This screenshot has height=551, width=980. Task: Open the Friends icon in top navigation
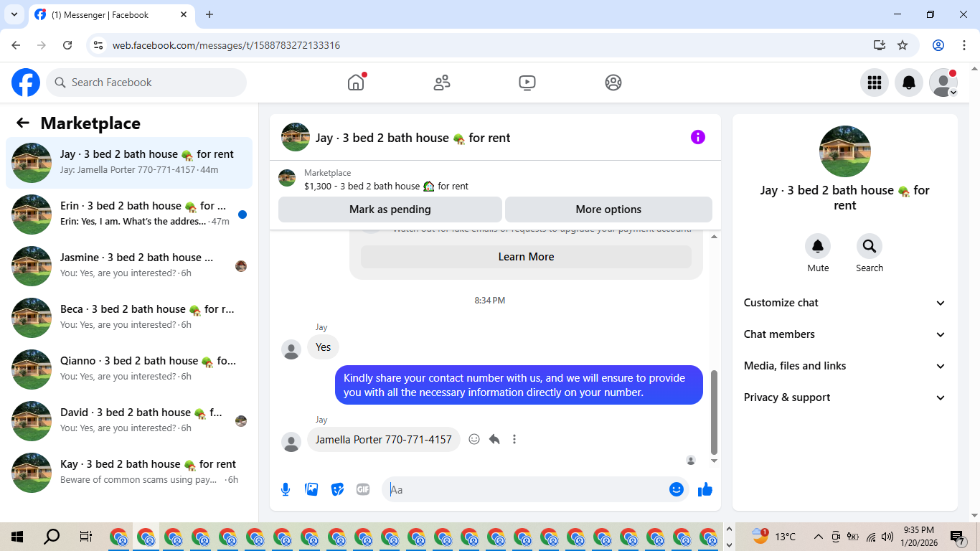coord(442,83)
